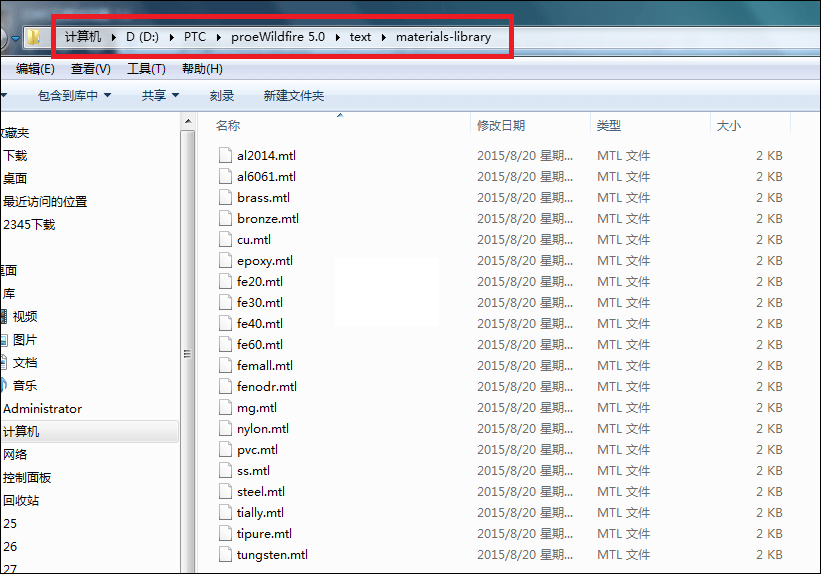The image size is (821, 574).
Task: Click the bronze.mtl file icon
Action: (225, 218)
